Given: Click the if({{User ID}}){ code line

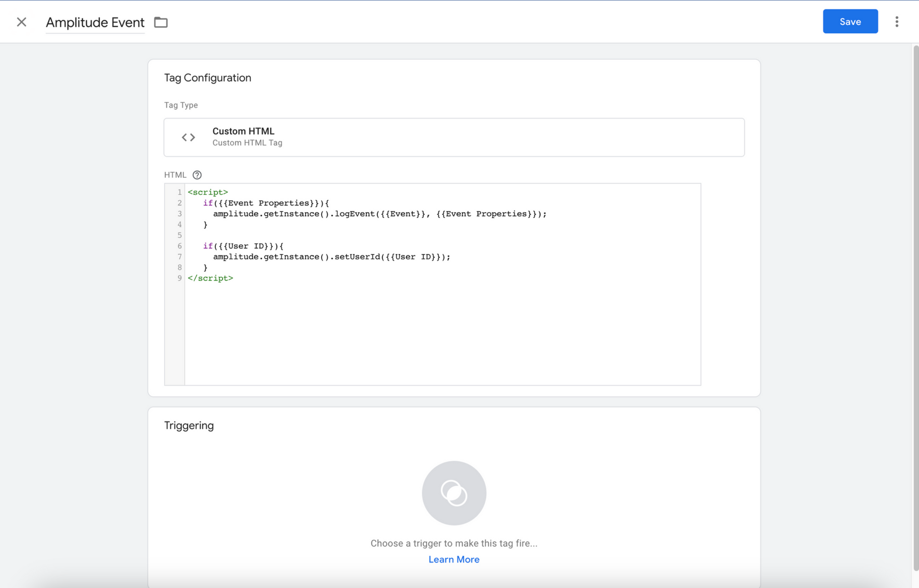Looking at the screenshot, I should click(x=243, y=246).
